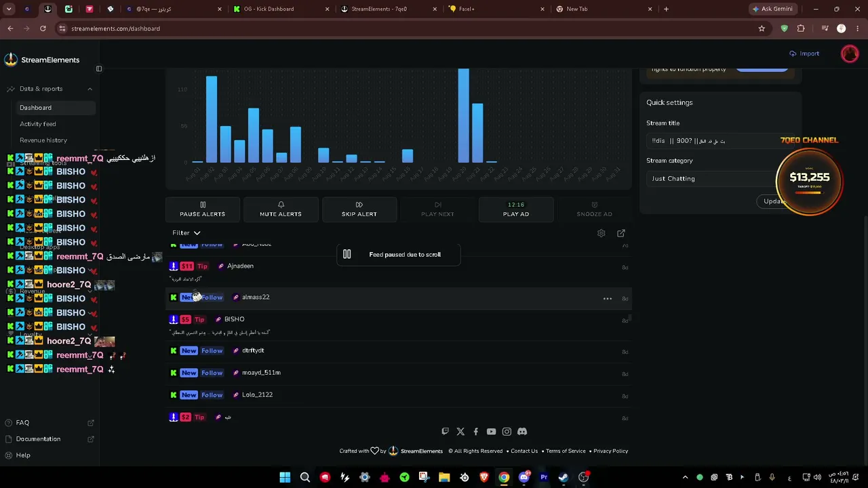Open the Activity feed sidebar item
868x488 pixels.
[x=38, y=124]
